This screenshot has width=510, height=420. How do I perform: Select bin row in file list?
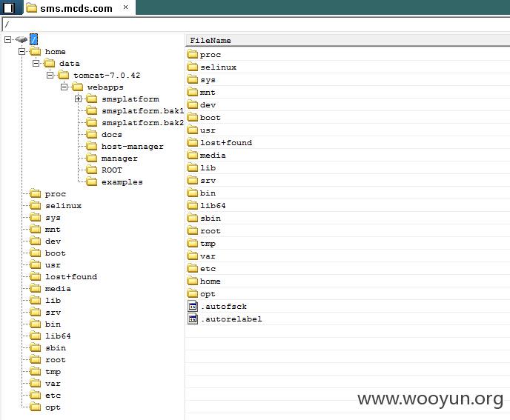(348, 193)
